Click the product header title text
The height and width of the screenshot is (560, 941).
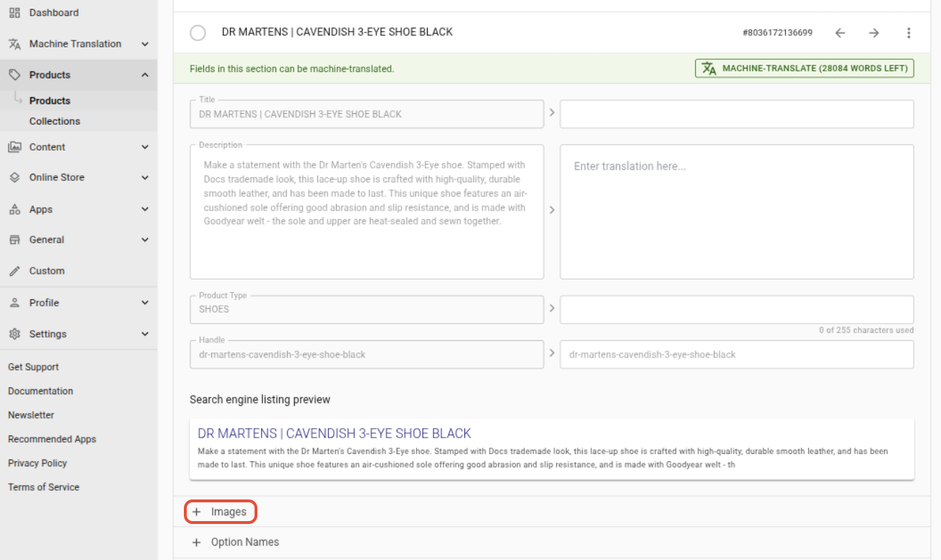337,32
